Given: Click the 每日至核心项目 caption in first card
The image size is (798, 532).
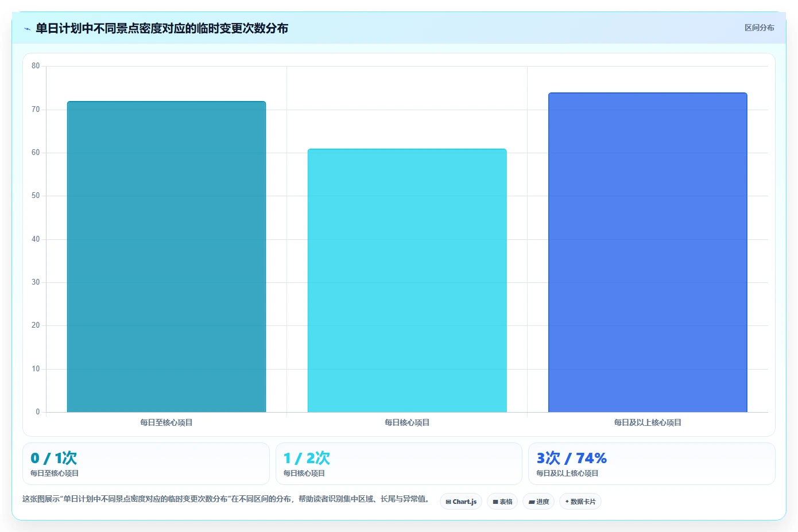Looking at the screenshot, I should click(x=55, y=473).
